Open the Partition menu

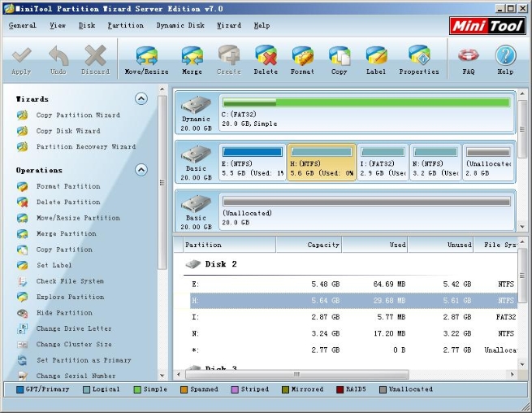click(x=126, y=25)
